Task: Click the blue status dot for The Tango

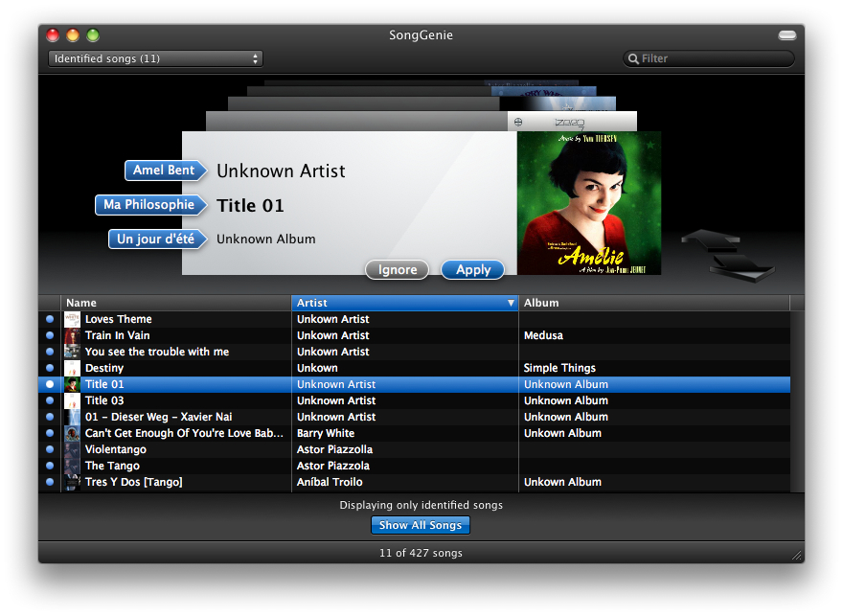Action: click(x=50, y=466)
